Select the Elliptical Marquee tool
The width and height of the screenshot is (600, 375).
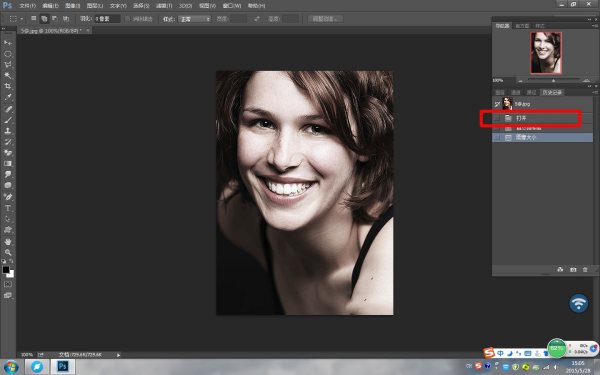point(8,54)
